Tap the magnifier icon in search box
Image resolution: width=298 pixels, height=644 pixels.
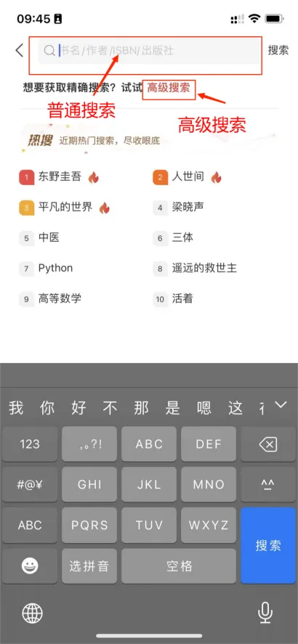pyautogui.click(x=49, y=51)
